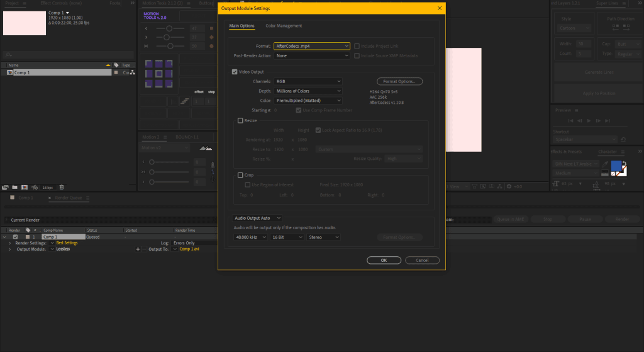The image size is (644, 352).
Task: Expand the Current Render details
Action: tap(6, 220)
